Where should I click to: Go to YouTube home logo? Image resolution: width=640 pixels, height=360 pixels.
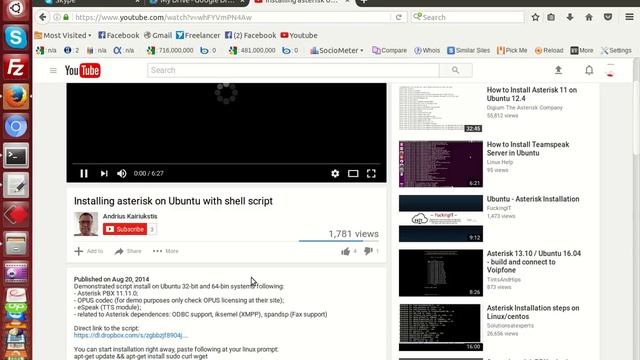click(82, 71)
